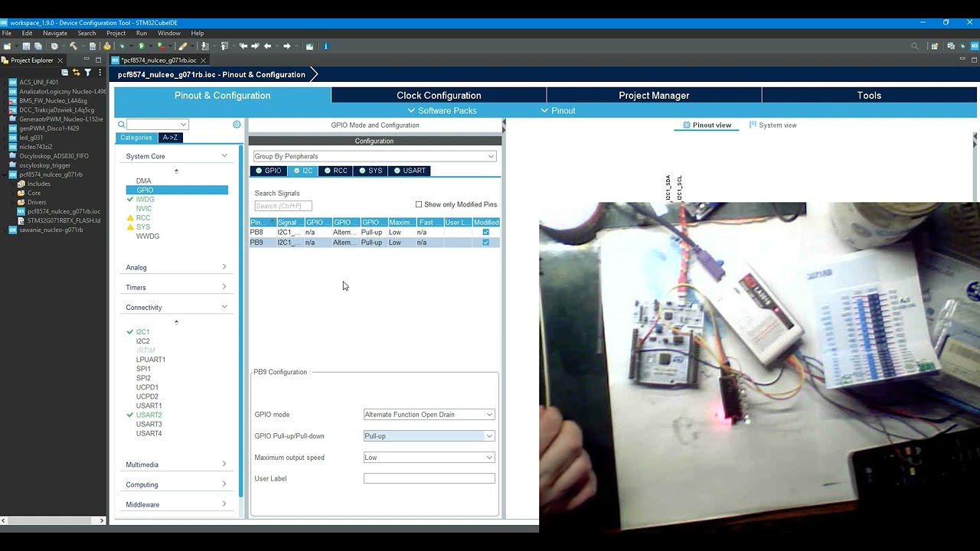Switch to Project Manager tab

click(x=654, y=95)
